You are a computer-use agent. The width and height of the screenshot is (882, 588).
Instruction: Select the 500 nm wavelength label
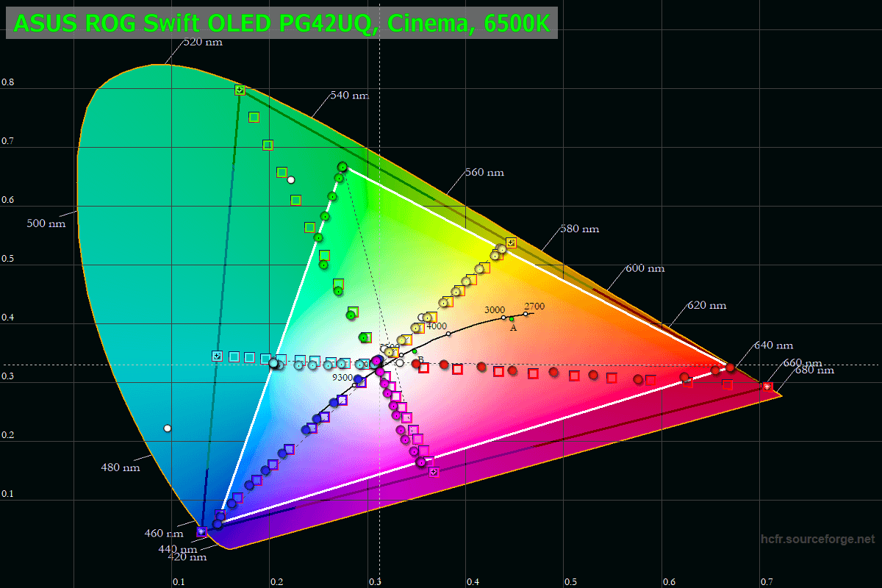click(46, 223)
